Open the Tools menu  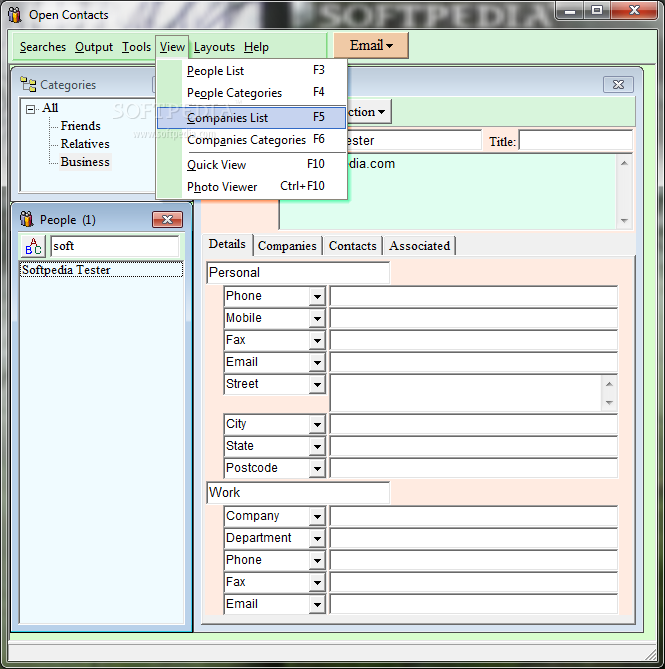[136, 47]
